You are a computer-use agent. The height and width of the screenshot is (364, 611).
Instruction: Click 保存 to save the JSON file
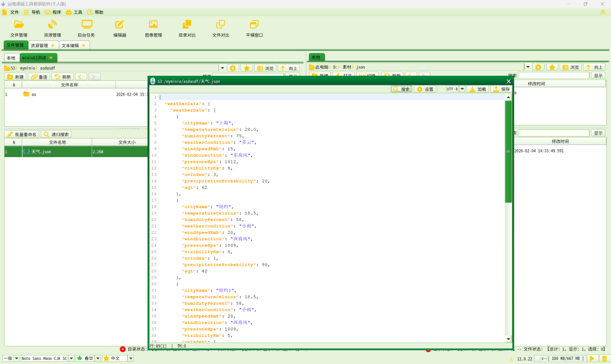tap(501, 89)
